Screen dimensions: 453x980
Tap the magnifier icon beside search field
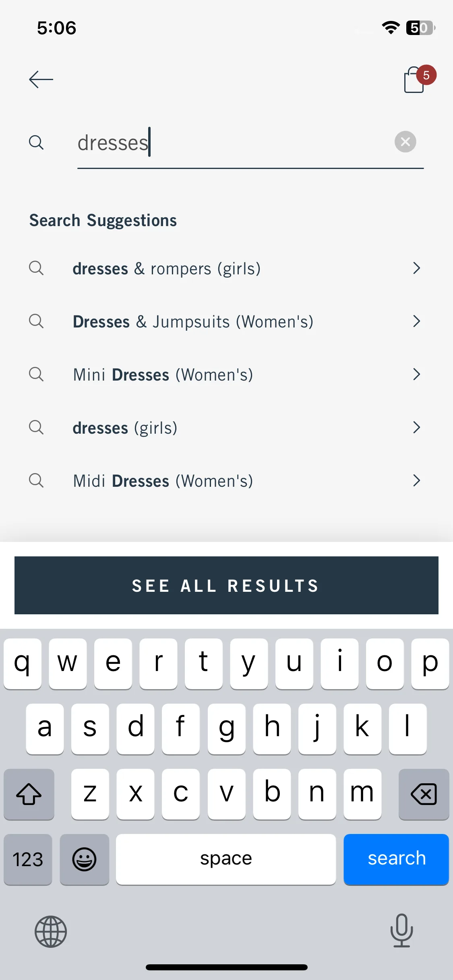tap(36, 142)
